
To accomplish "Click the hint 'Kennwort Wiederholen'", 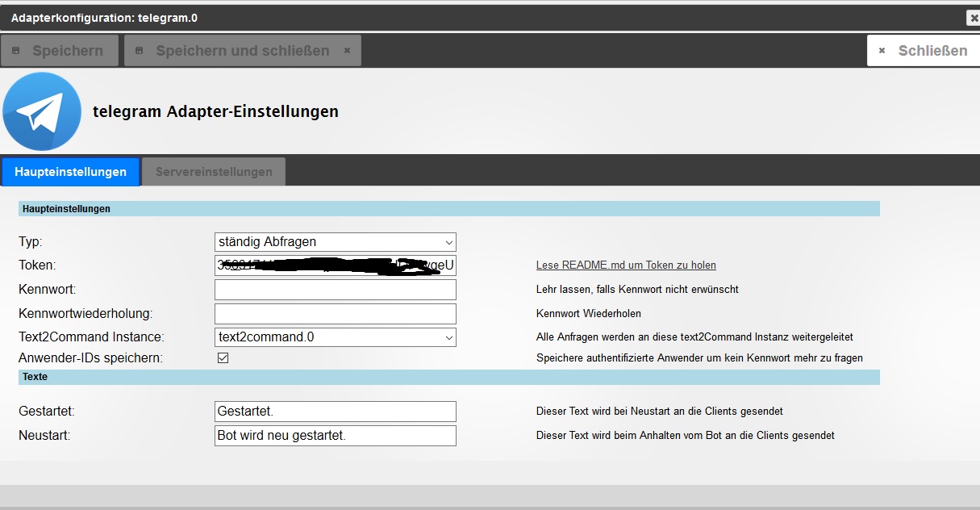I will [589, 313].
